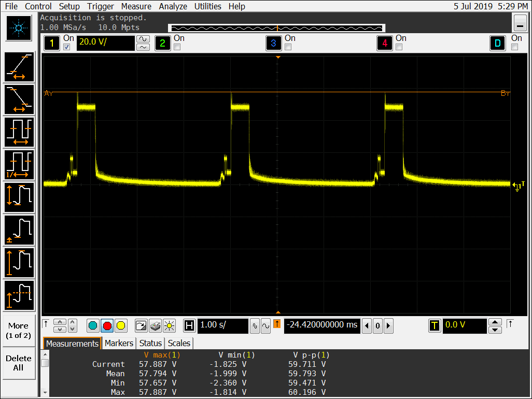The height and width of the screenshot is (399, 532).
Task: Click the clear display eraser icon
Action: 155,326
